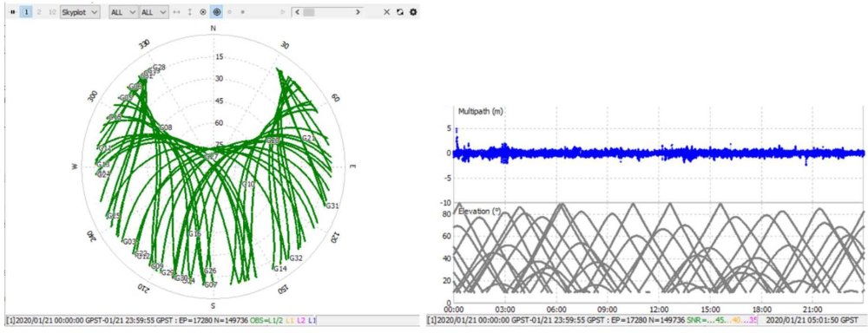Viewport: 868px width, 333px height.
Task: Click the time scrollbar left arrow
Action: click(x=297, y=11)
